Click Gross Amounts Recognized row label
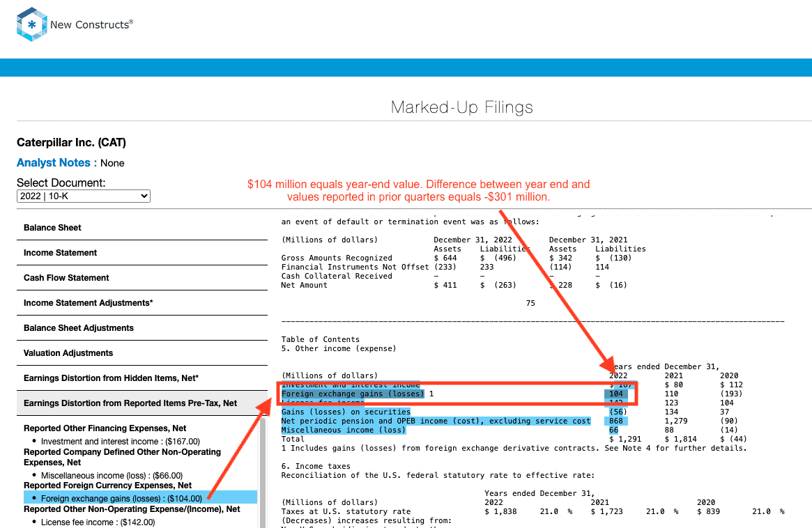 [x=337, y=258]
